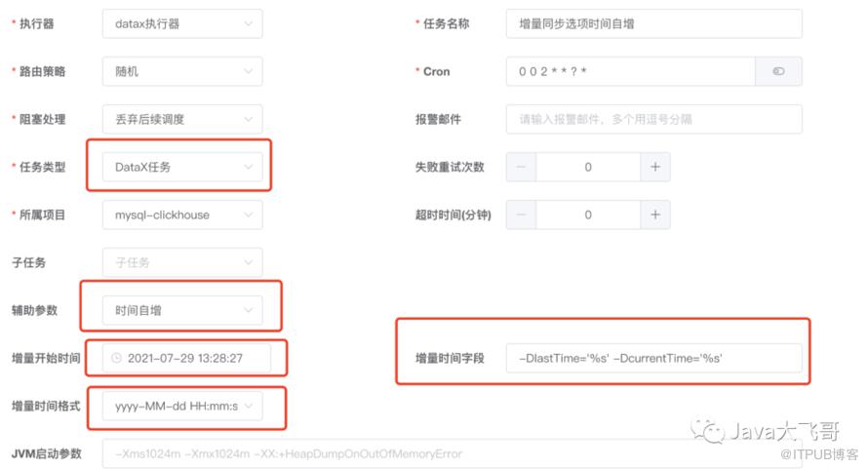Click the chevron arrow in 辅助参数 dropdown
This screenshot has height=469, width=868.
[x=249, y=310]
